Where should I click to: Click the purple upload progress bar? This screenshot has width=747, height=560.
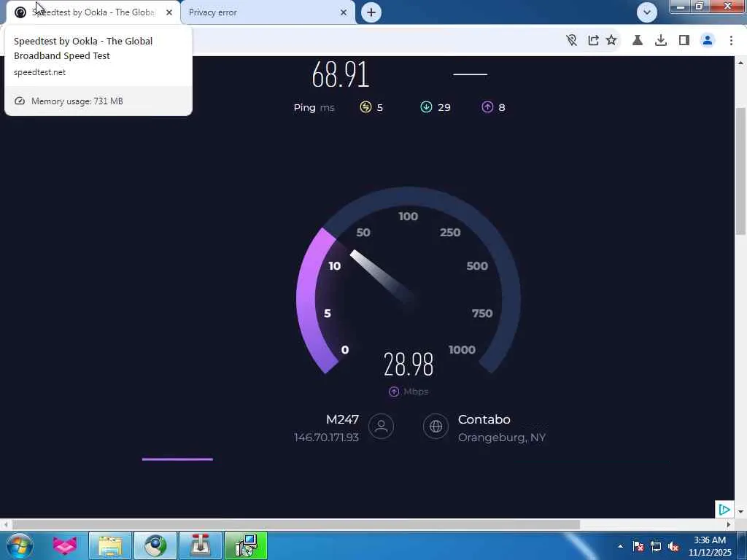(177, 459)
